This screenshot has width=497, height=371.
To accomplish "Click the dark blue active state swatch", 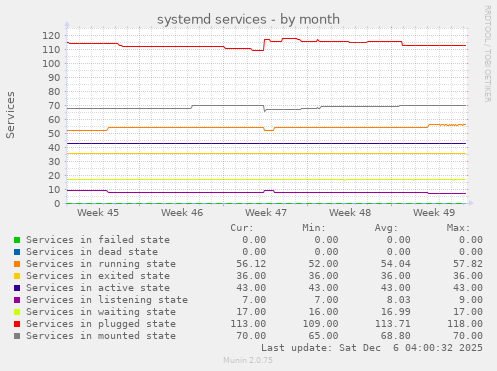I will 17,288.
